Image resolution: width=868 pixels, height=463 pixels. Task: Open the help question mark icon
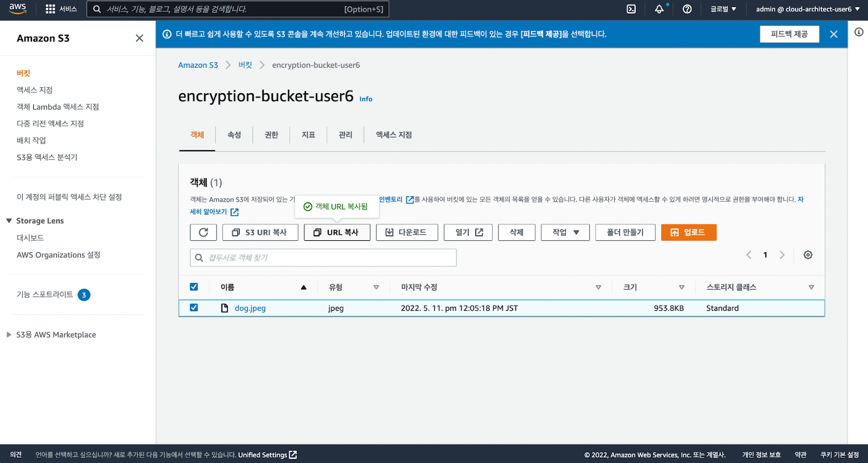point(687,9)
